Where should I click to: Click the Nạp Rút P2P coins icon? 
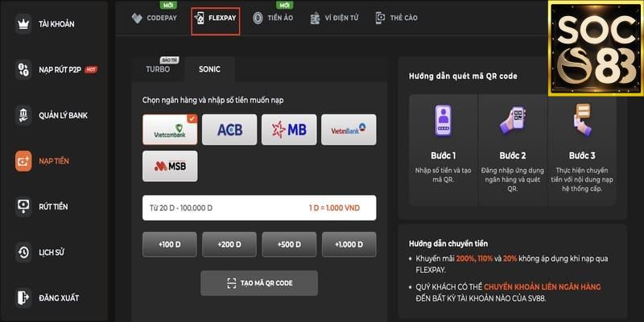pos(23,69)
